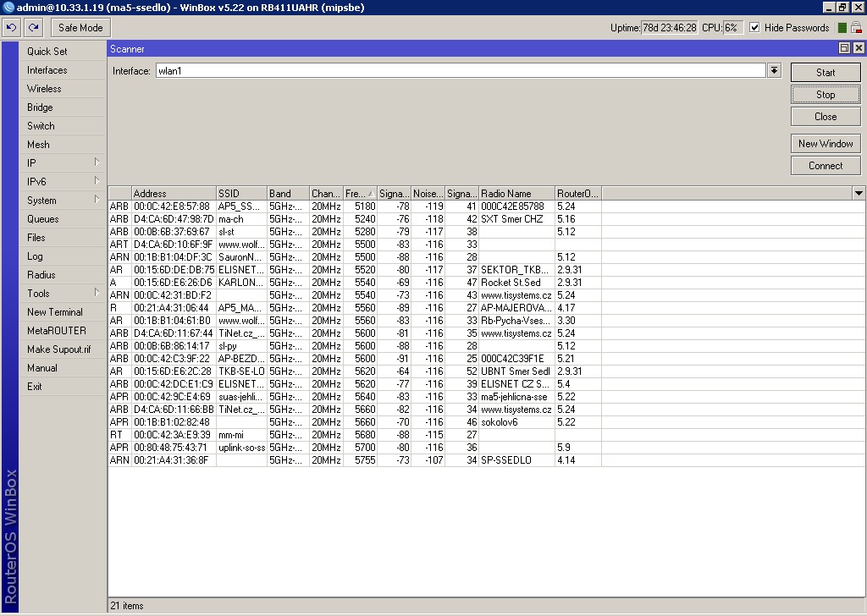The image size is (867, 616).
Task: Click the Close button in Scanner
Action: [826, 117]
